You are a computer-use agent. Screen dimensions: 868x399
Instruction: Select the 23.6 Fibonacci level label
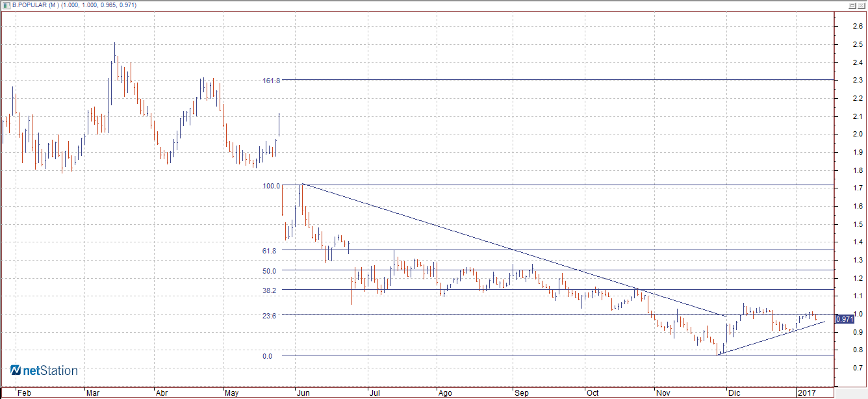(269, 316)
